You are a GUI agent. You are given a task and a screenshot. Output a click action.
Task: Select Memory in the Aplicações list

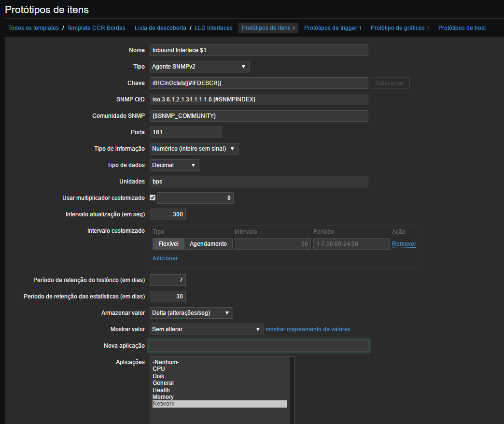163,397
